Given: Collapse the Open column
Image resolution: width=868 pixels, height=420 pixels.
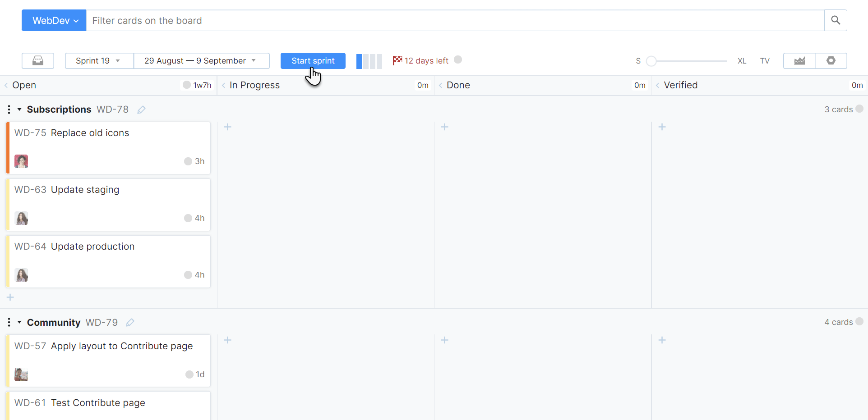Looking at the screenshot, I should pos(6,85).
